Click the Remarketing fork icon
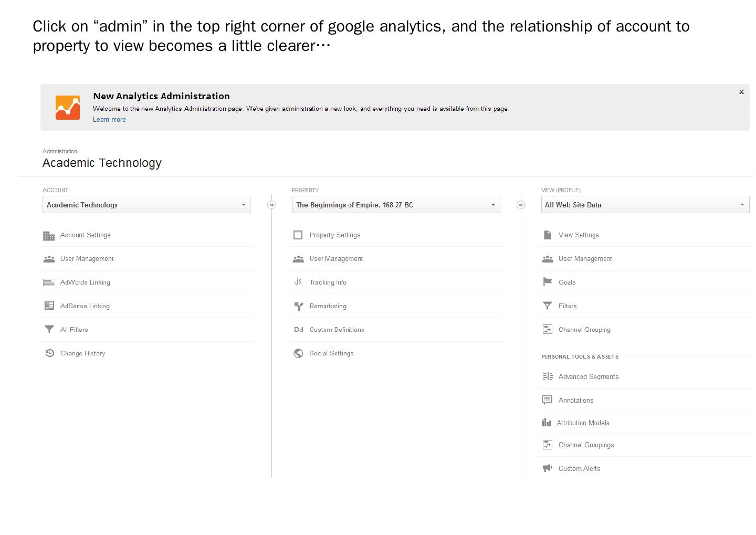Viewport: 756px width, 535px height. coord(298,306)
